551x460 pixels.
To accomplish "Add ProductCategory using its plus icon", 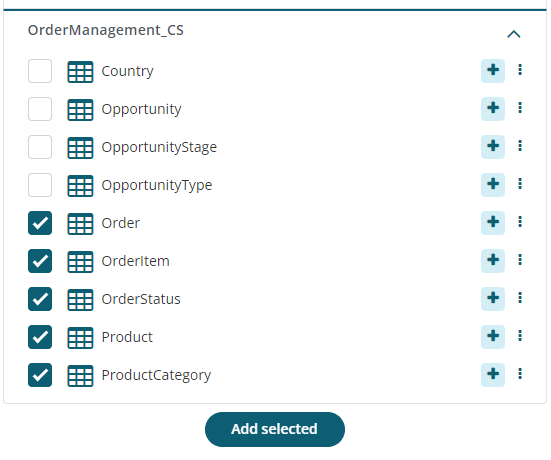I will point(493,375).
